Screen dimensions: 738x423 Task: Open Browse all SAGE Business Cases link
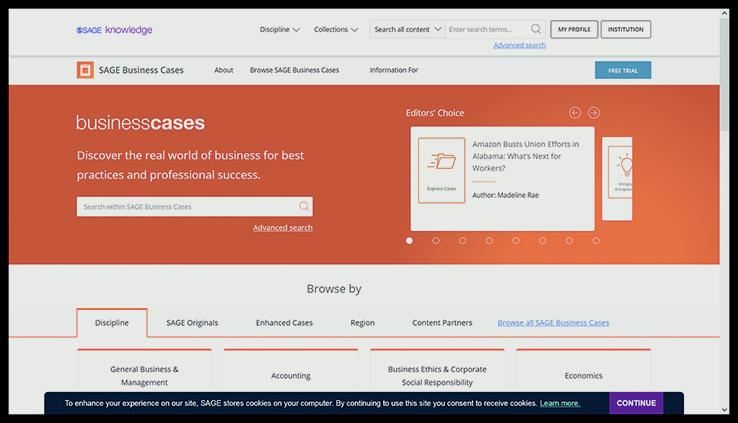coord(553,323)
